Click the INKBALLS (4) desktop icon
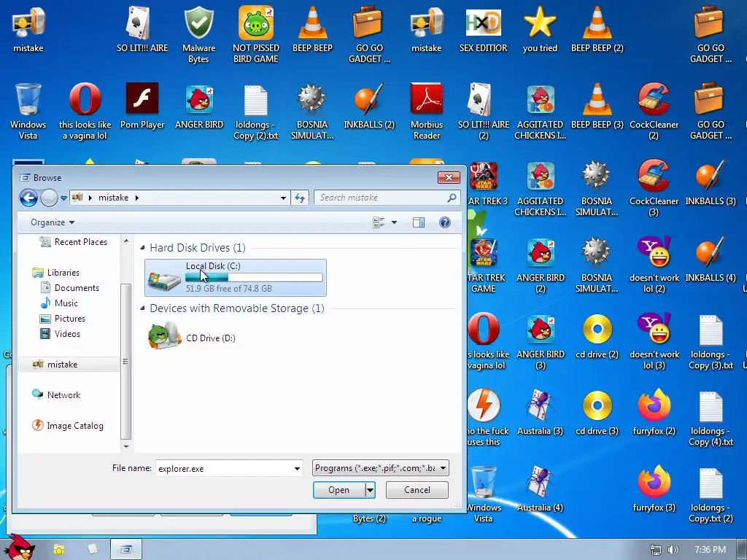This screenshot has width=747, height=560. tap(711, 260)
